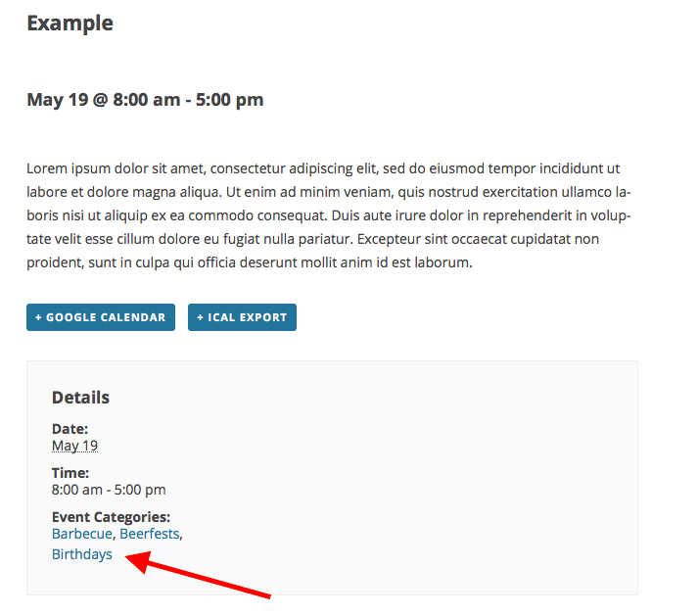Click the bold Time: label
Viewport: 698px width, 616px height.
click(70, 473)
